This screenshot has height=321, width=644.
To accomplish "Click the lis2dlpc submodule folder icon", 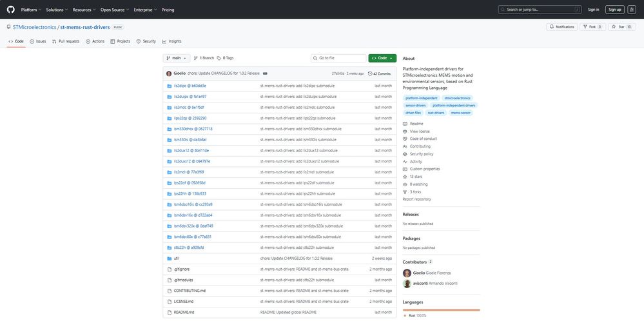I will coord(169,86).
